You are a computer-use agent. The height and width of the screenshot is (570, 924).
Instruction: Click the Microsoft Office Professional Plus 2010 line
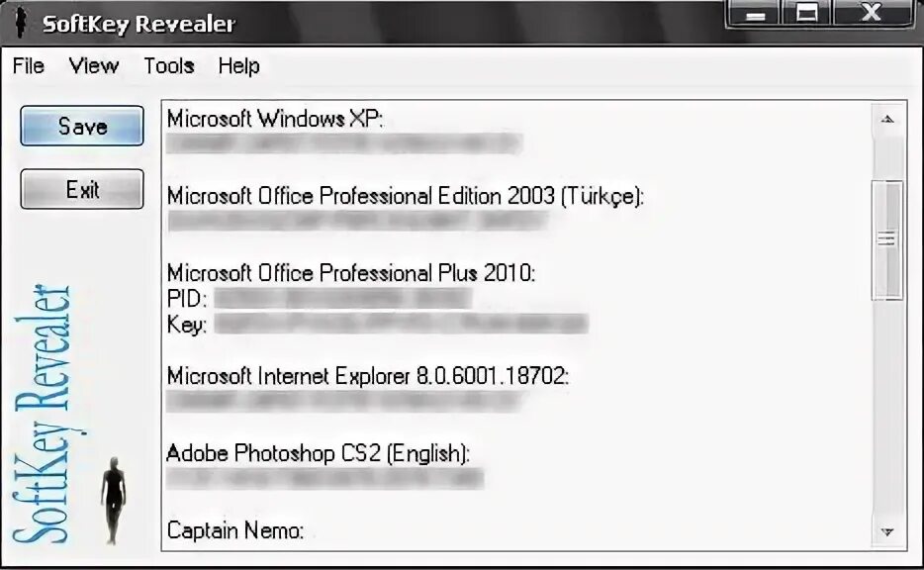351,273
